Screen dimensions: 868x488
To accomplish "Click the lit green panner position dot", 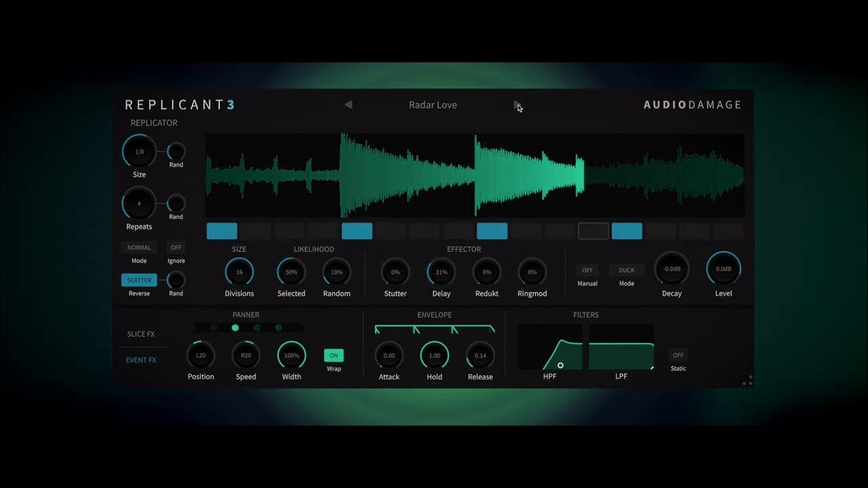I will (235, 328).
